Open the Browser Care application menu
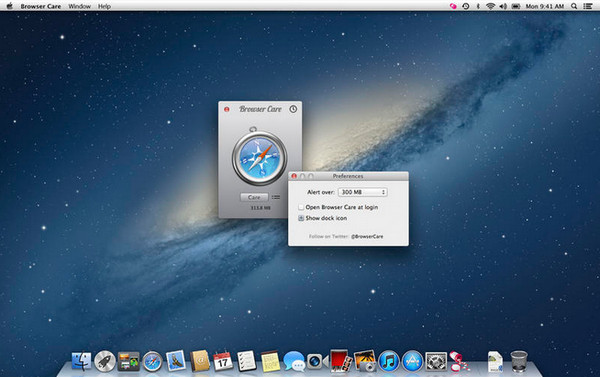This screenshot has height=377, width=600. [41, 6]
